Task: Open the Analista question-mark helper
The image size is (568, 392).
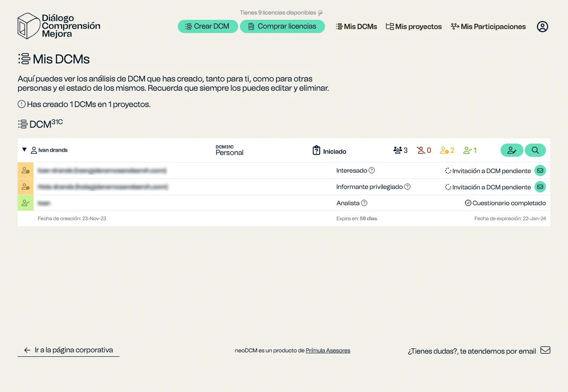Action: (363, 203)
